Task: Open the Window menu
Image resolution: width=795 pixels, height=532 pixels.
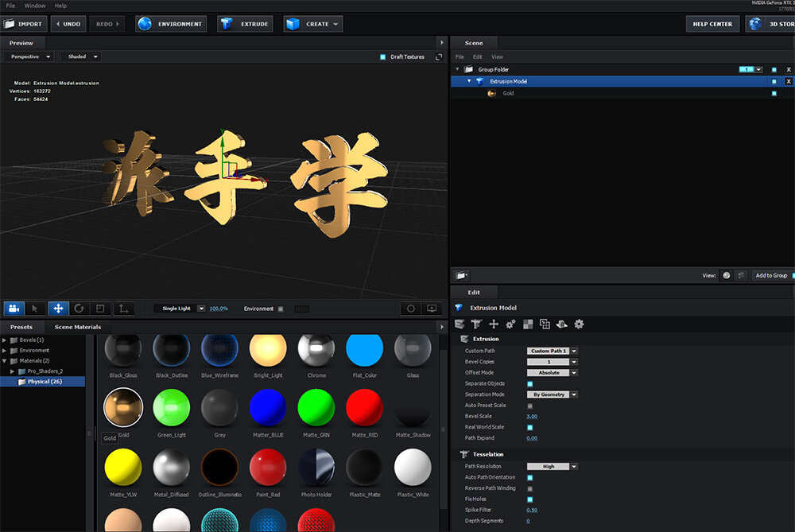Action: pyautogui.click(x=35, y=6)
